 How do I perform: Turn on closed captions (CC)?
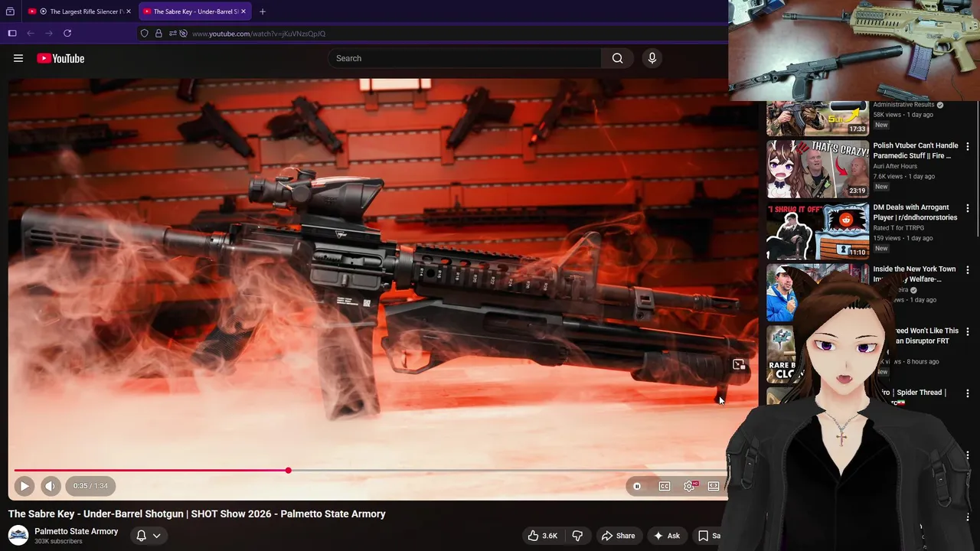click(665, 486)
